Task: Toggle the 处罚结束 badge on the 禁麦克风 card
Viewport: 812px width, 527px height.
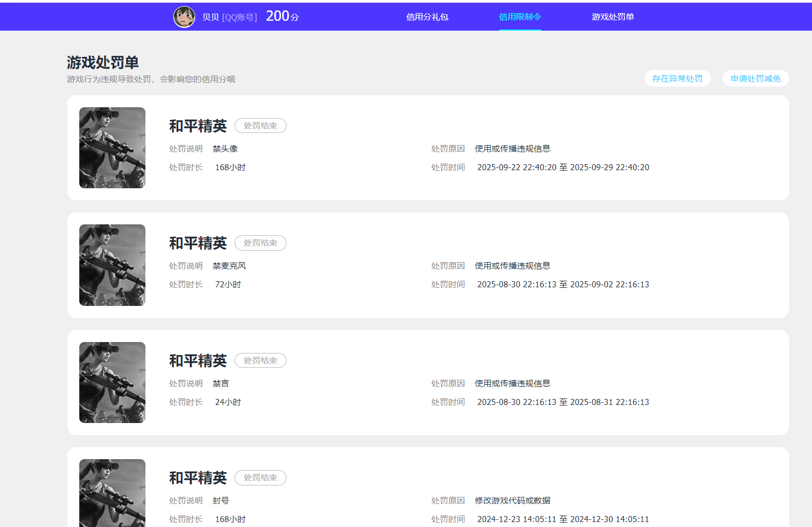Action: (x=260, y=243)
